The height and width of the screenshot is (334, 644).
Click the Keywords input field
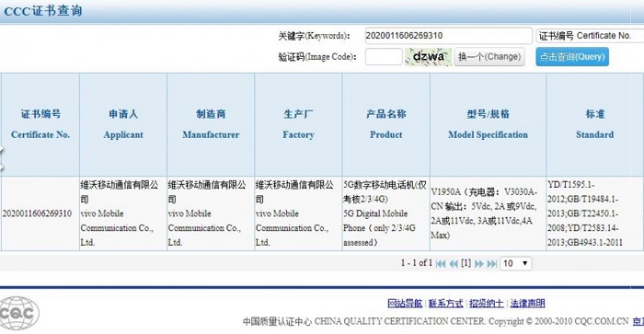point(448,36)
